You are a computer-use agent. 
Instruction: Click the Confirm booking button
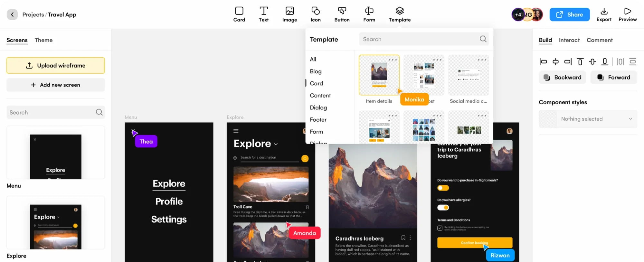(x=475, y=243)
